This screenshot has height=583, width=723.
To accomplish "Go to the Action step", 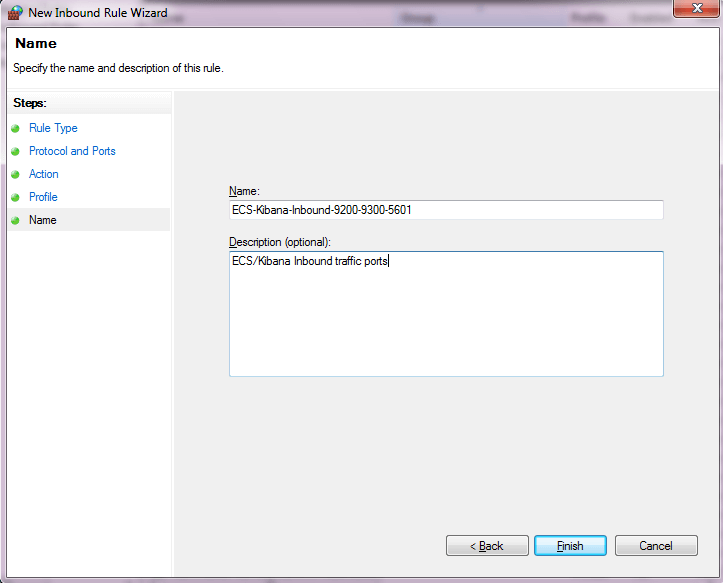I will click(44, 174).
